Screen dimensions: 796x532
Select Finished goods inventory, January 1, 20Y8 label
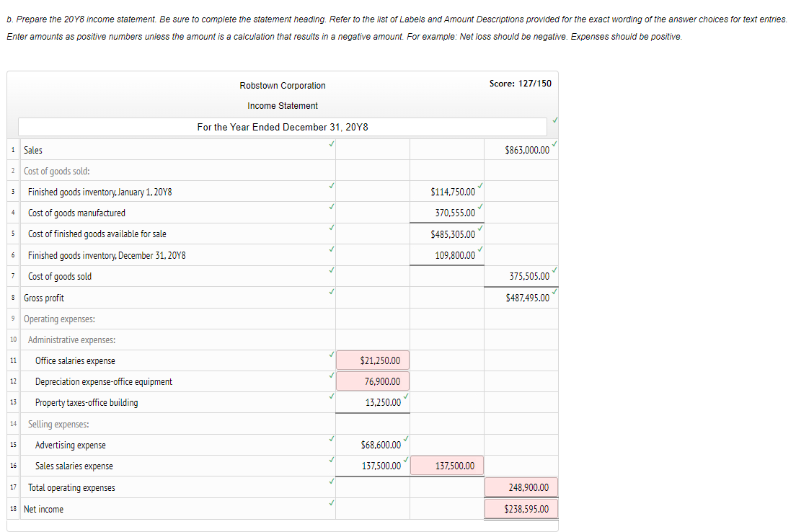click(100, 192)
